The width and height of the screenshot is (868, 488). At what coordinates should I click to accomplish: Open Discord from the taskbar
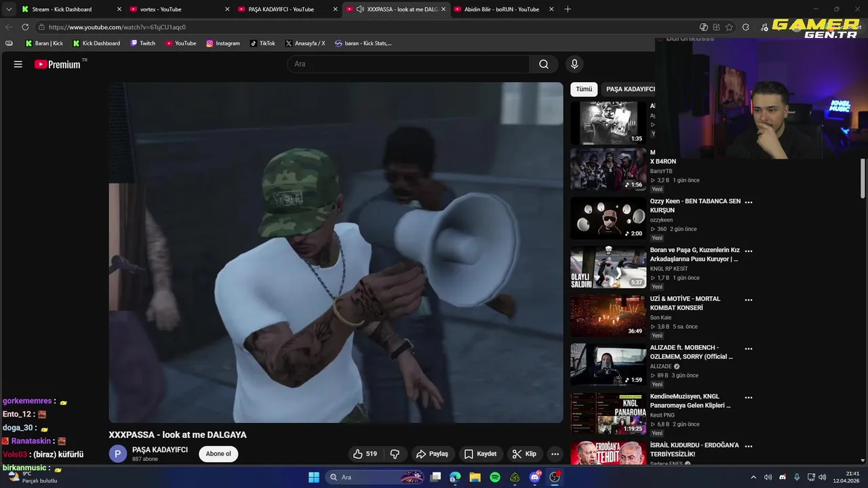[535, 477]
